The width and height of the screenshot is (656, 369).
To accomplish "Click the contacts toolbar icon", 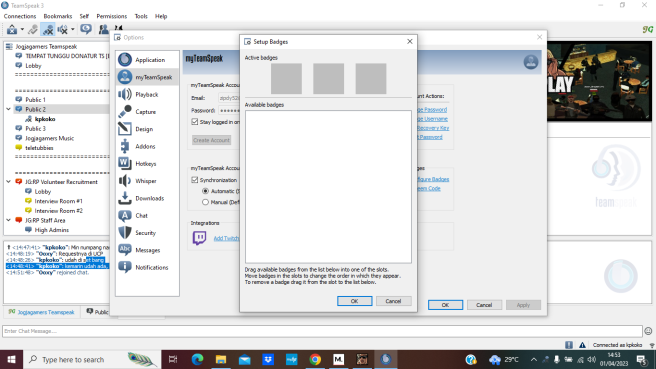I will [x=103, y=29].
